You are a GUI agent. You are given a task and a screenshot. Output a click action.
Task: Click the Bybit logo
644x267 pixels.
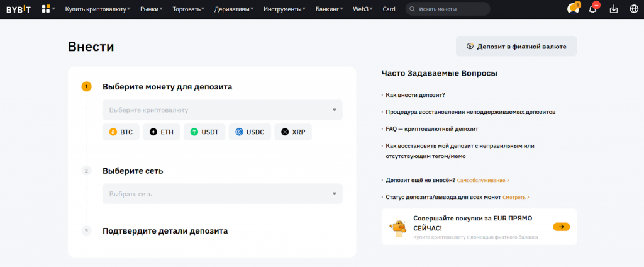click(x=18, y=9)
